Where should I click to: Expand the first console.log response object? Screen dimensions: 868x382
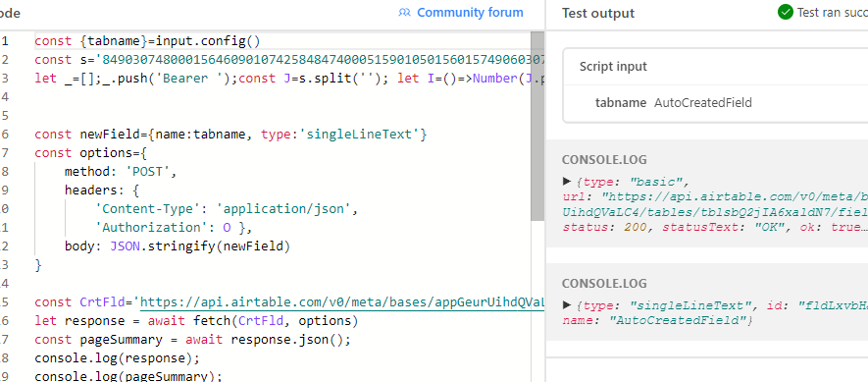566,181
